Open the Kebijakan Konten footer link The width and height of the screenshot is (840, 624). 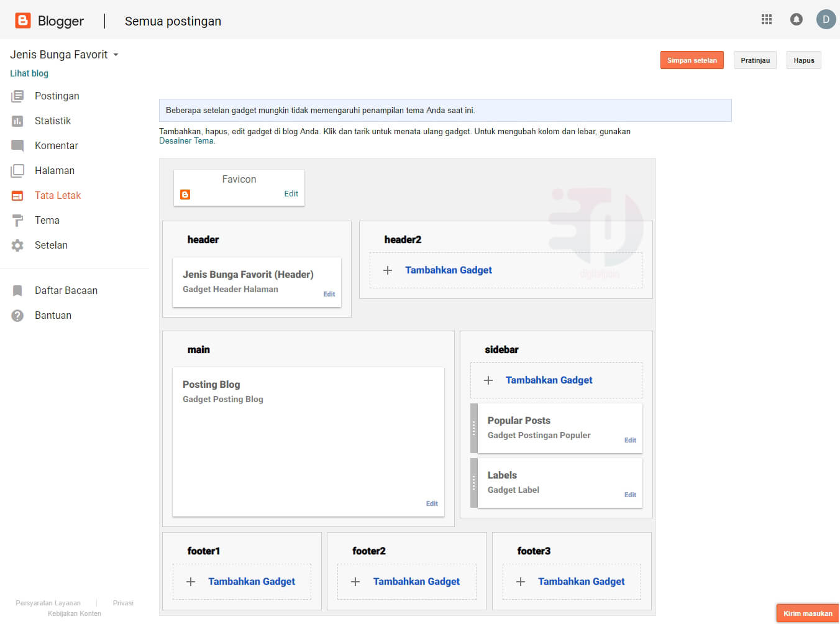point(75,613)
